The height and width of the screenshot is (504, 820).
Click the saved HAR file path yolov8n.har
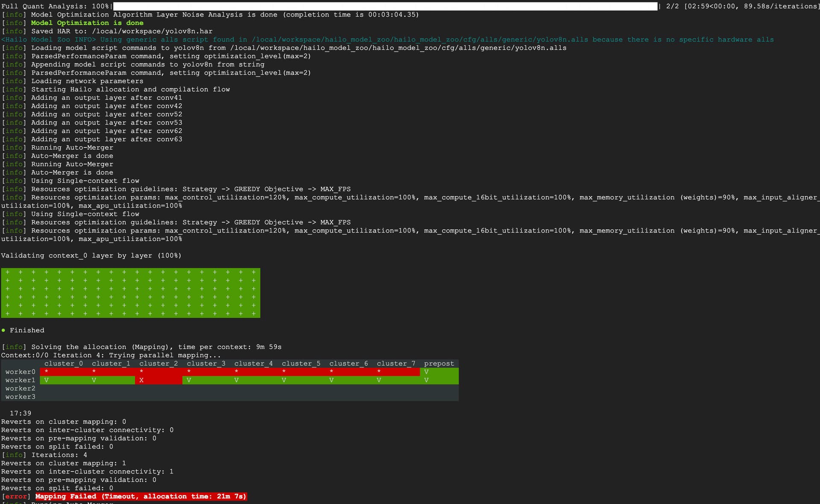click(152, 31)
